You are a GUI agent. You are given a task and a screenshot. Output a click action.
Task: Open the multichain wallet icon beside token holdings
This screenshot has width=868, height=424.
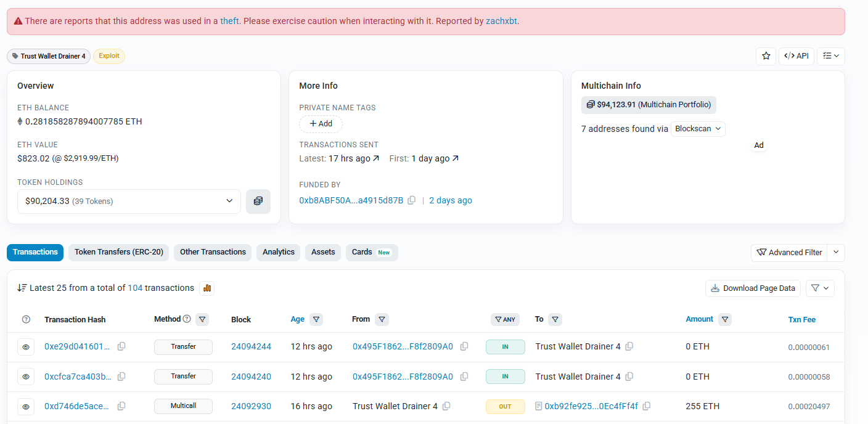[x=258, y=202]
